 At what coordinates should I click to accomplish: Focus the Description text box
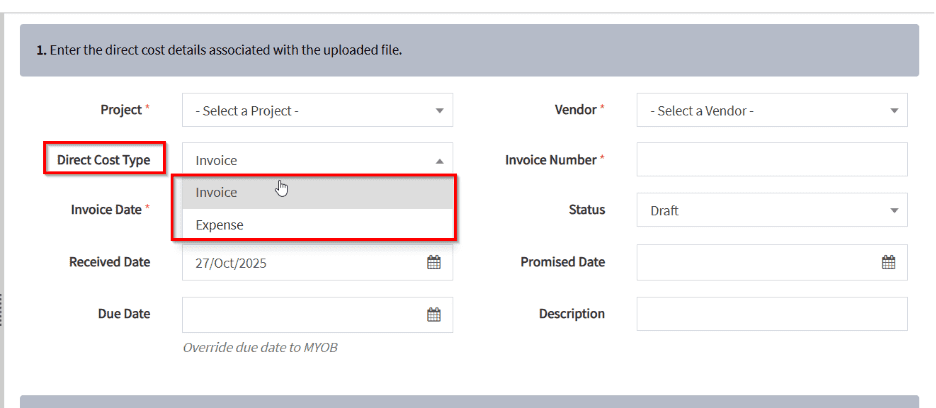pyautogui.click(x=771, y=314)
